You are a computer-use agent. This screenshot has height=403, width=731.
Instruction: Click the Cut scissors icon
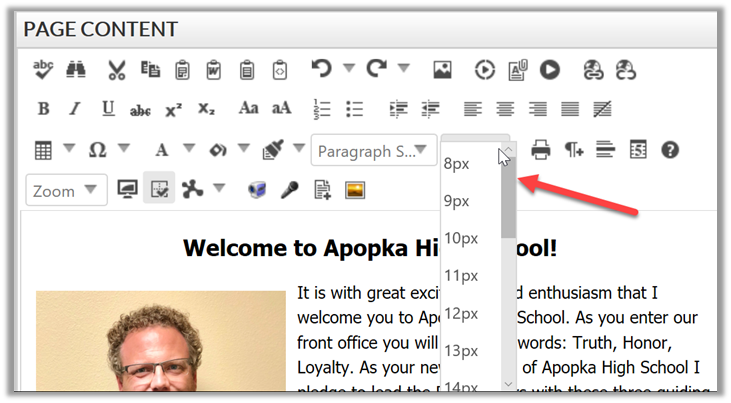[x=116, y=69]
